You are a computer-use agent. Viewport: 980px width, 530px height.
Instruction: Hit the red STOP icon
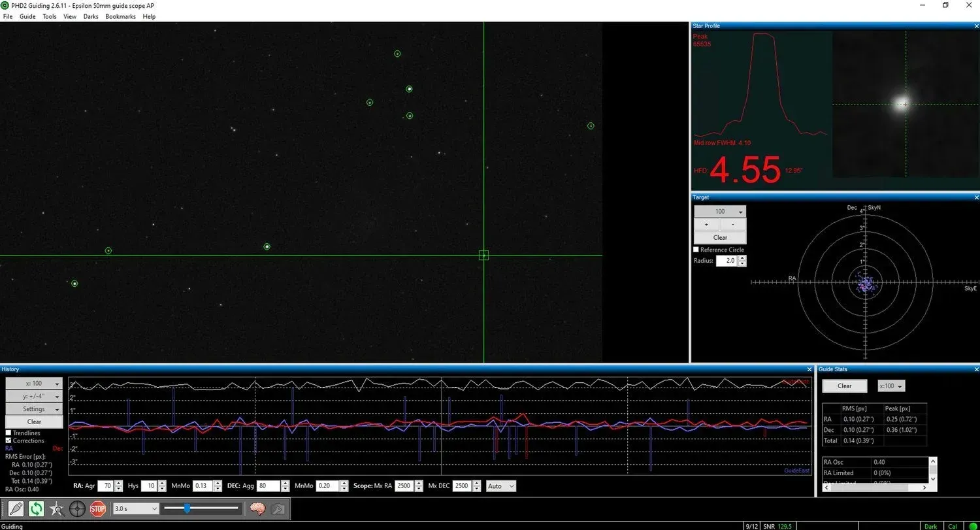coord(98,508)
